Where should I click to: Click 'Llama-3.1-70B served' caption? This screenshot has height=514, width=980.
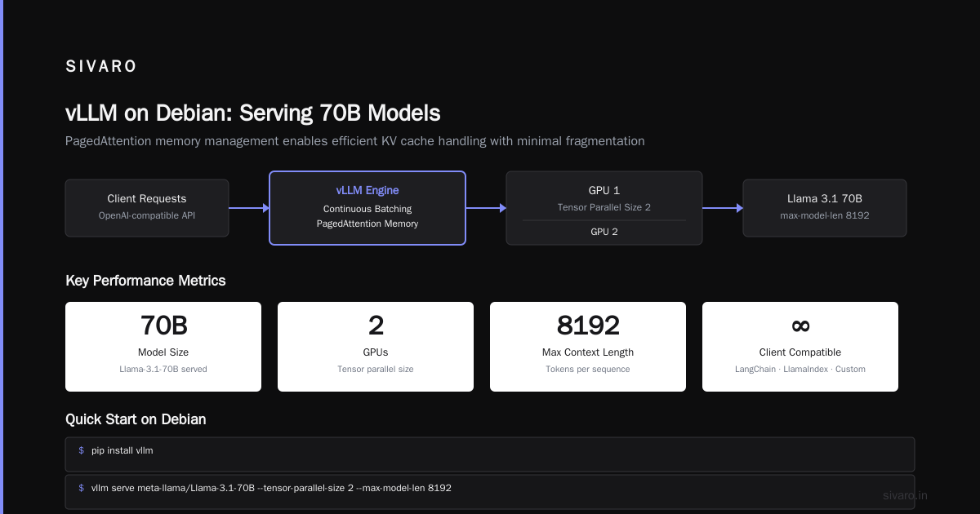tap(163, 369)
